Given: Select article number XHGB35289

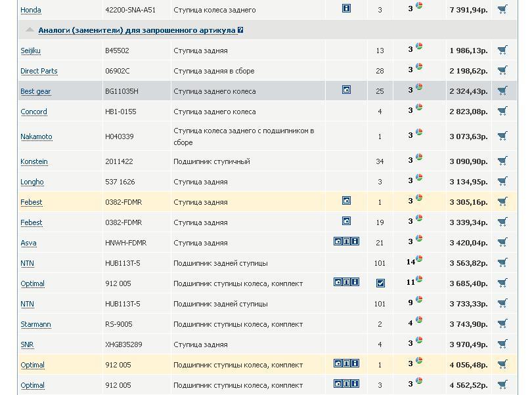Looking at the screenshot, I should click(x=124, y=345).
